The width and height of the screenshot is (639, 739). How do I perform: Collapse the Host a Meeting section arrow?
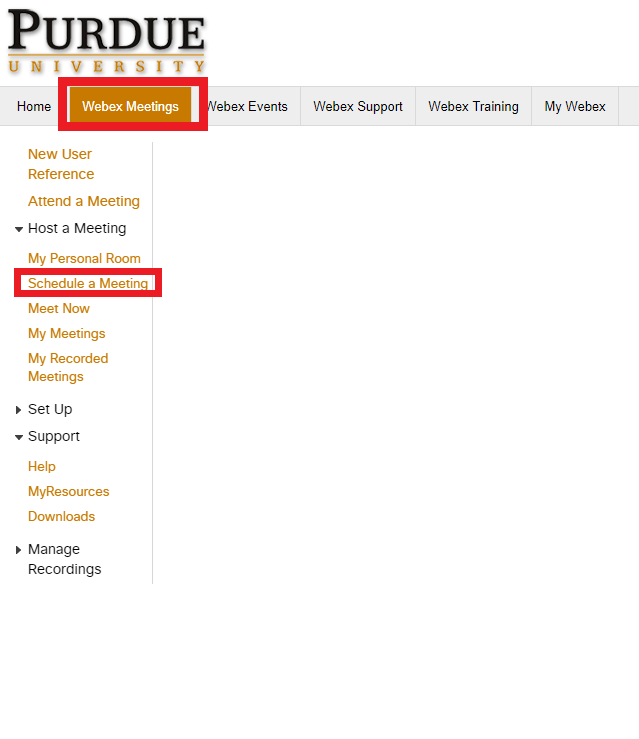[19, 230]
